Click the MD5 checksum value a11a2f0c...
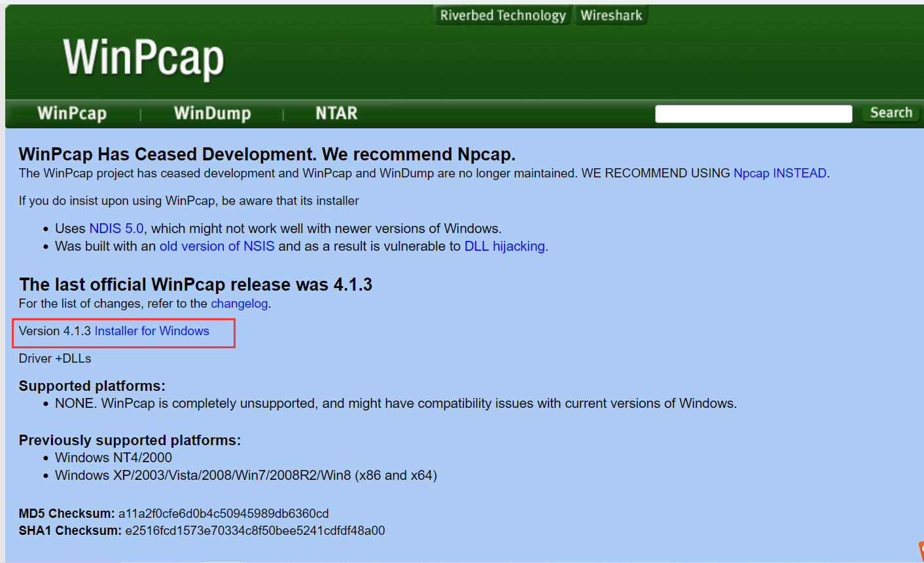924x563 pixels. (224, 514)
